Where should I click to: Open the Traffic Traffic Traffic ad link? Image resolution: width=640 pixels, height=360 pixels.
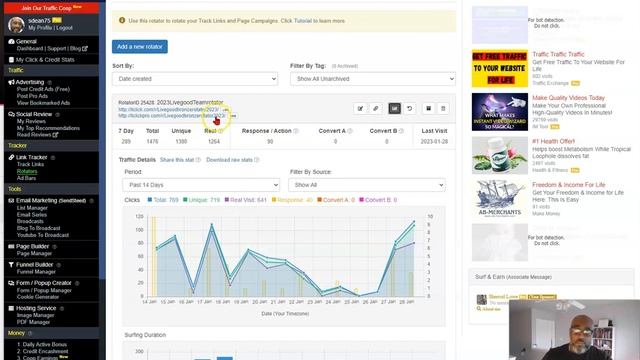[558, 54]
